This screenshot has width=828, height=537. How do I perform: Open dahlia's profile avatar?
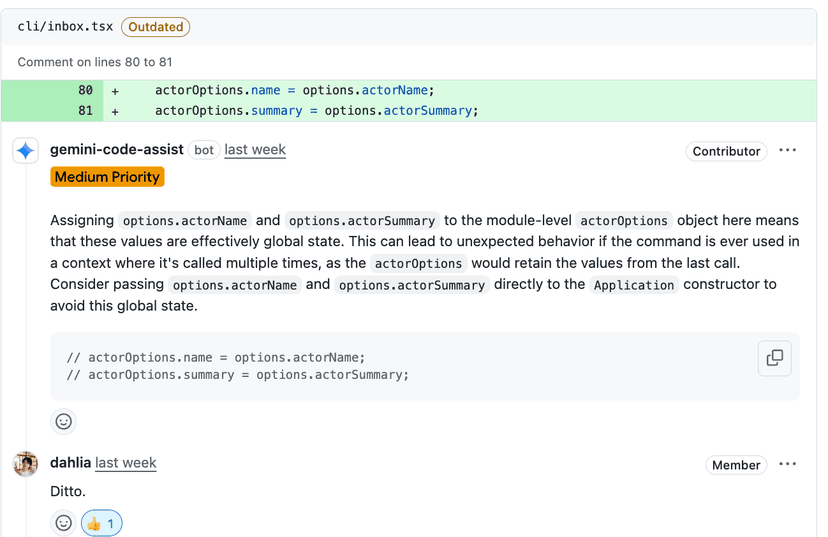click(26, 464)
